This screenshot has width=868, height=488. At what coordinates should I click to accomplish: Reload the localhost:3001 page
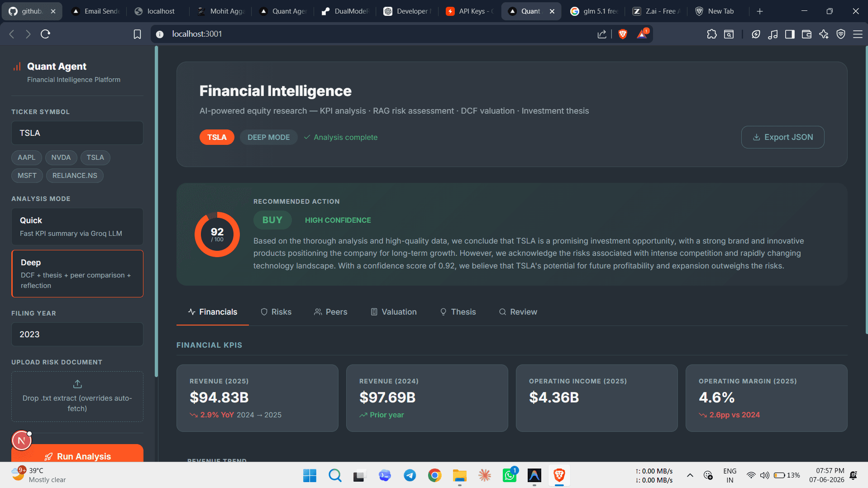[45, 34]
